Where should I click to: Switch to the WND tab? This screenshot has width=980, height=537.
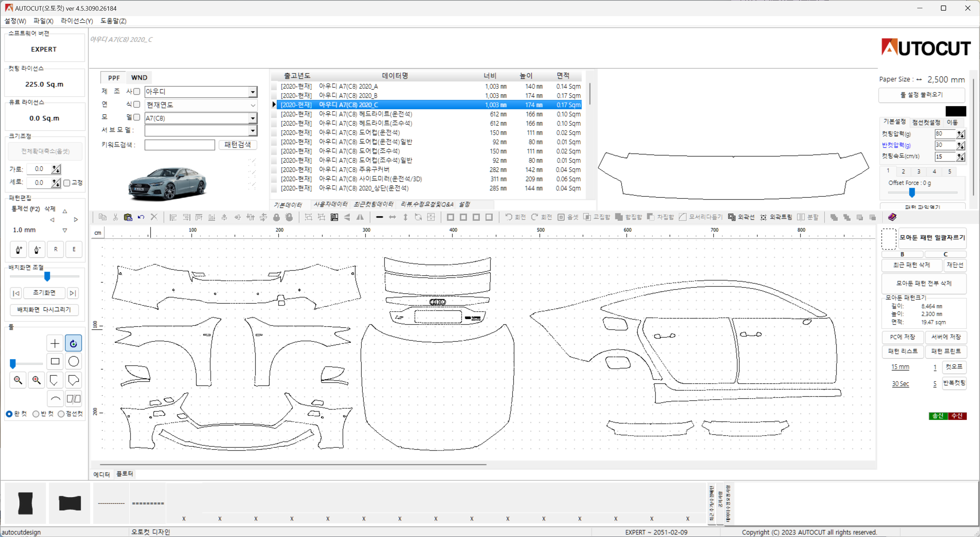pos(139,77)
